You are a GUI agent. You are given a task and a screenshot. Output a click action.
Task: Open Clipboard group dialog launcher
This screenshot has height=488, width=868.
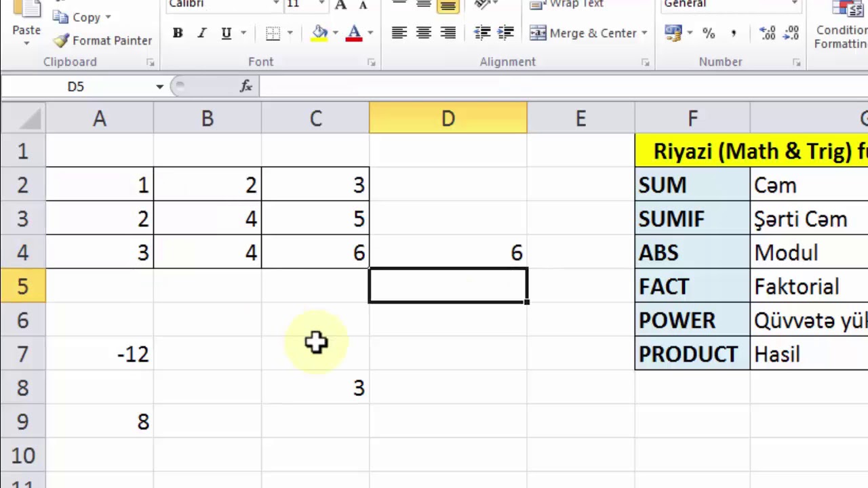(x=150, y=62)
